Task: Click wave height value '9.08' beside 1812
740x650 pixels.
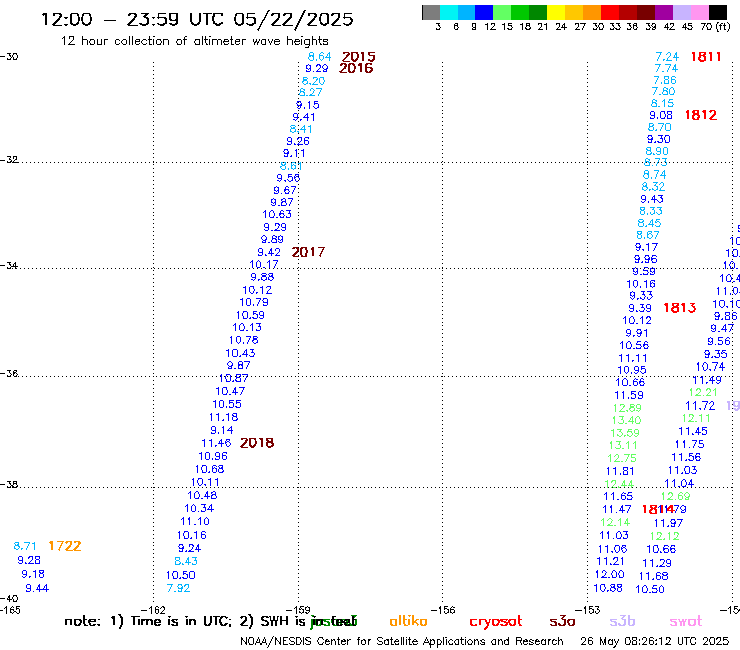Action: click(x=661, y=115)
